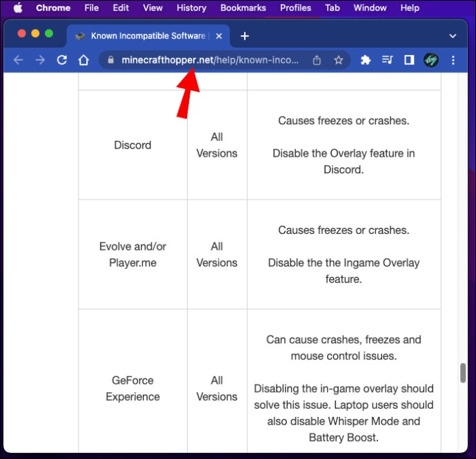Open the media control icon

click(x=387, y=60)
